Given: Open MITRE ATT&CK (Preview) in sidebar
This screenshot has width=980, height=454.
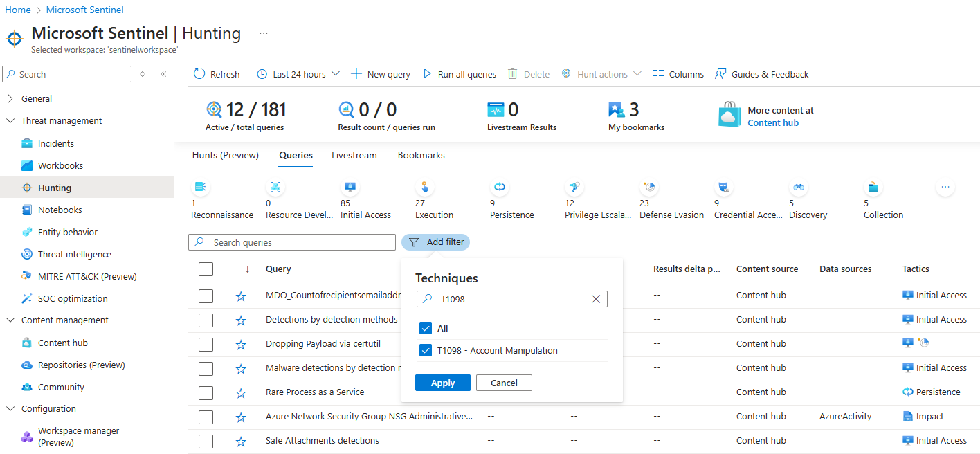Looking at the screenshot, I should [87, 276].
